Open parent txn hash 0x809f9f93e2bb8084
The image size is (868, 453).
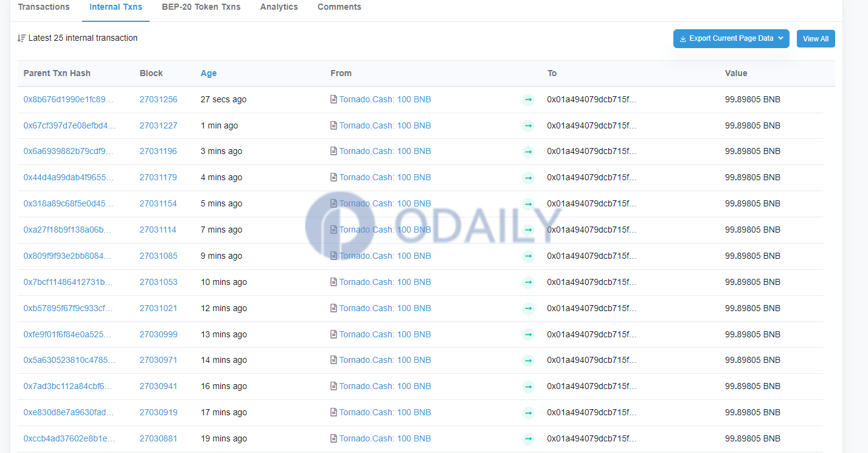coord(68,256)
